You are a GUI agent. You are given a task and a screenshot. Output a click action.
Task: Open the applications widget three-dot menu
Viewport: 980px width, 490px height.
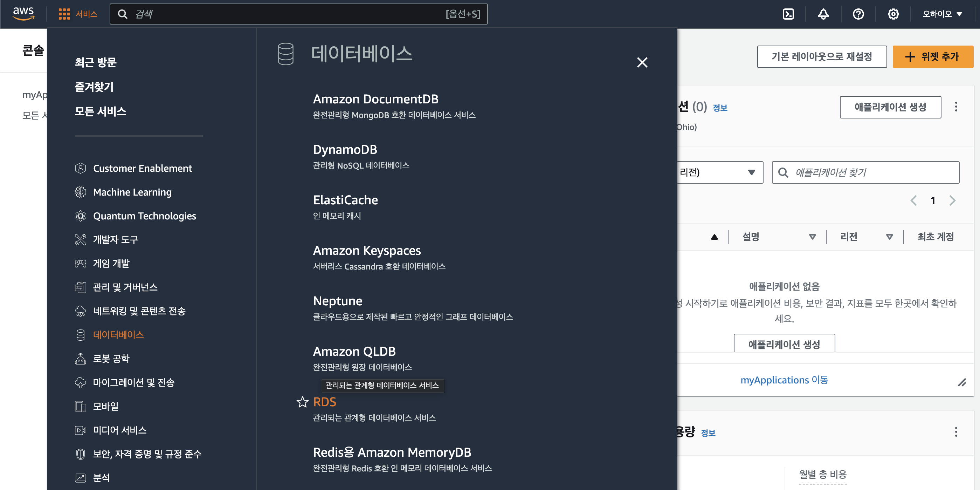955,107
